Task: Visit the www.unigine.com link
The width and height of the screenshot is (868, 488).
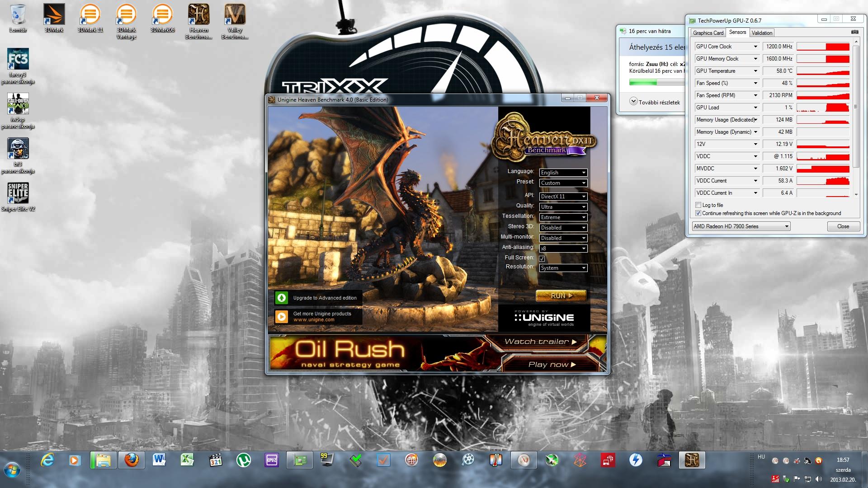Action: [314, 320]
